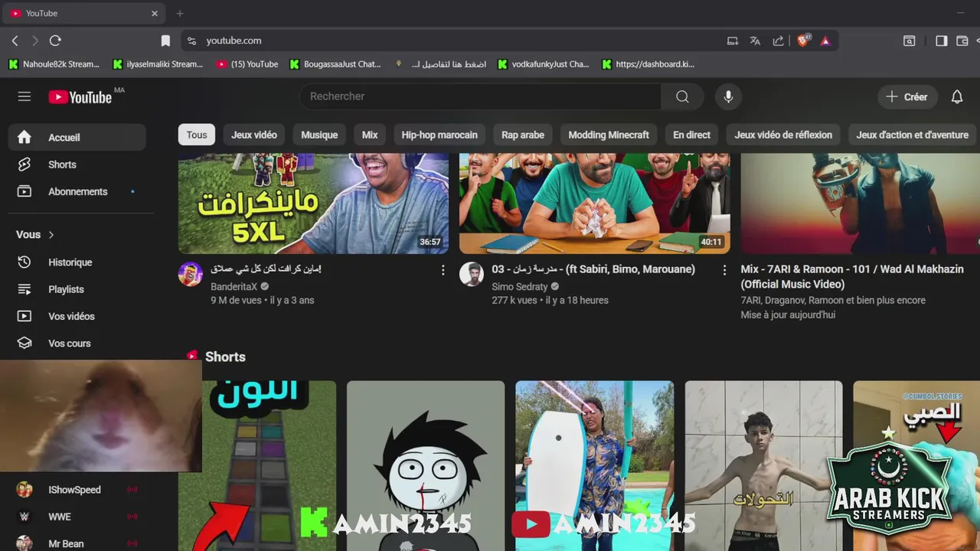Start voice search with microphone icon
Screen dimensions: 980x551
pos(728,96)
